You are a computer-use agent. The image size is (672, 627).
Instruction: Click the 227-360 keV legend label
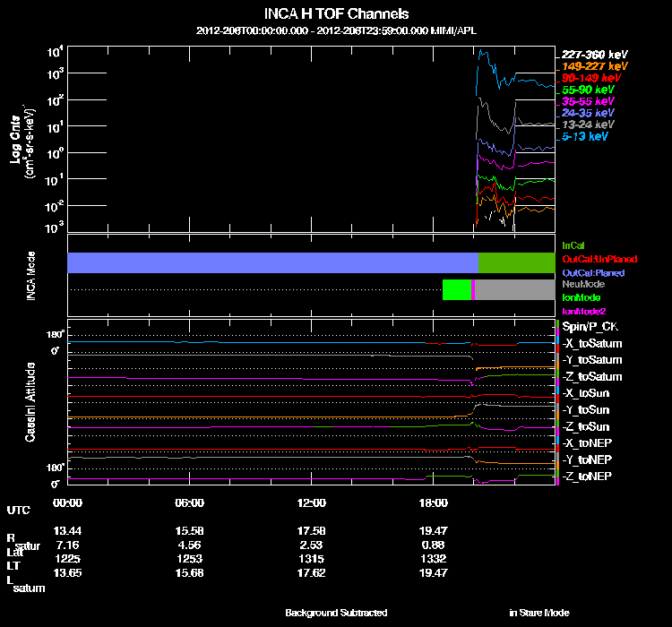coord(590,54)
